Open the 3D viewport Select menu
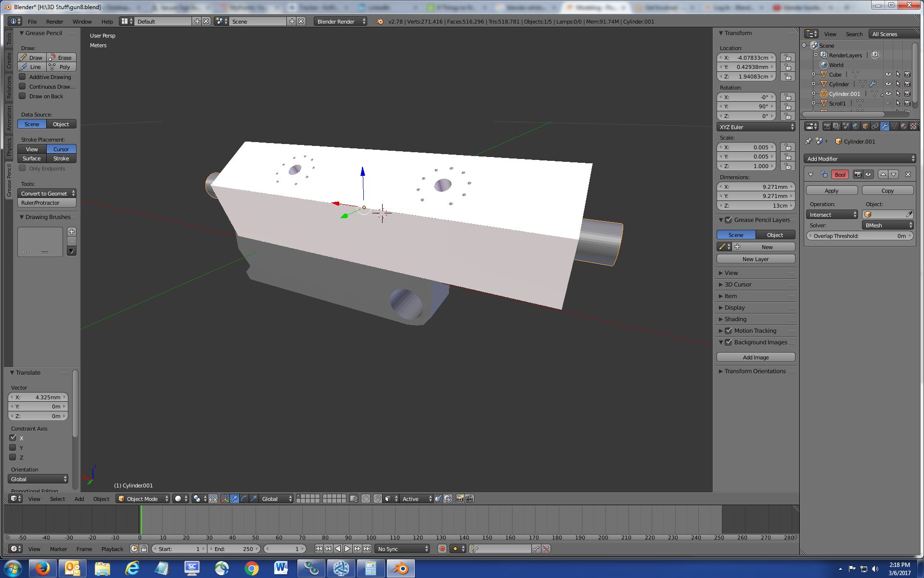Screen dimensions: 924x578 57,499
